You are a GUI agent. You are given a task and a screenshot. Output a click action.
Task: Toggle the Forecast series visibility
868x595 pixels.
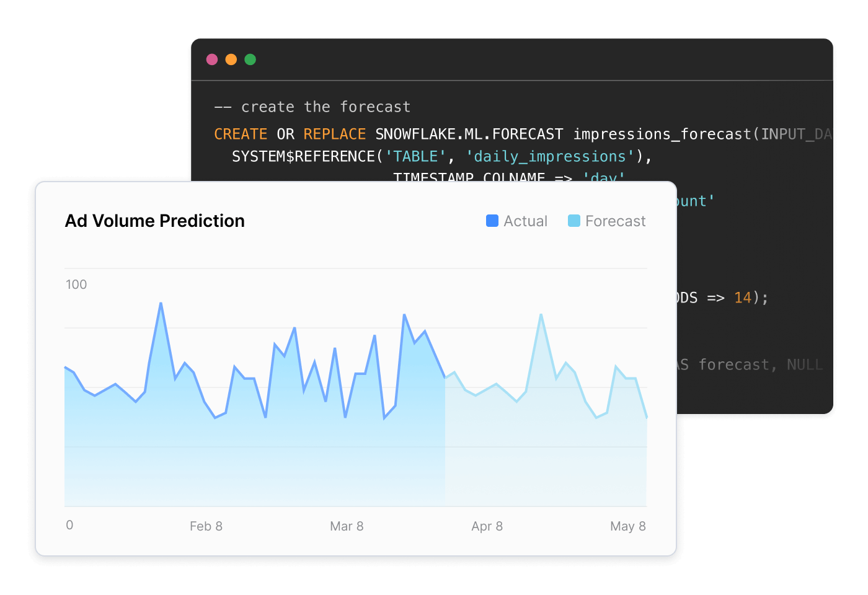[606, 221]
